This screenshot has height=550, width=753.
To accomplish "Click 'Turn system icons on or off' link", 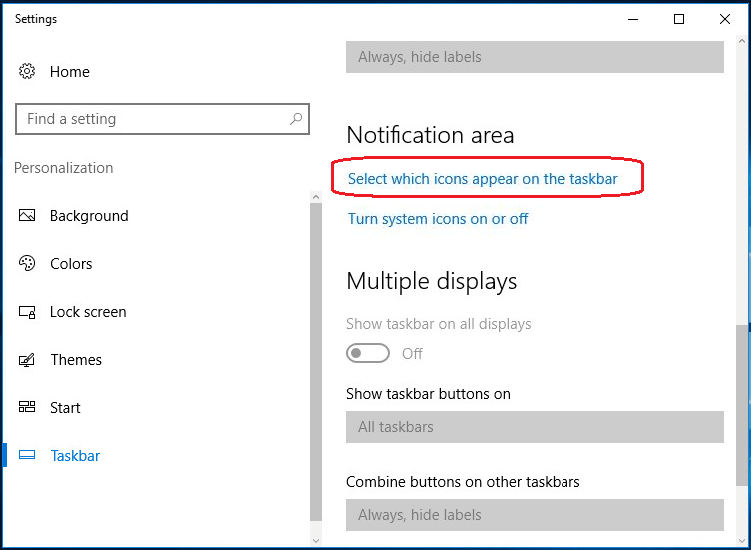I will (x=438, y=219).
